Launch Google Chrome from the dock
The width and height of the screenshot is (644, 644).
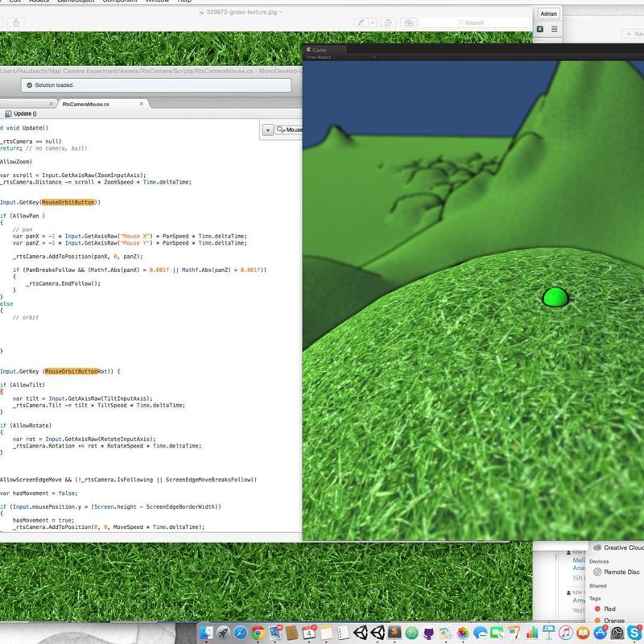pos(258,634)
